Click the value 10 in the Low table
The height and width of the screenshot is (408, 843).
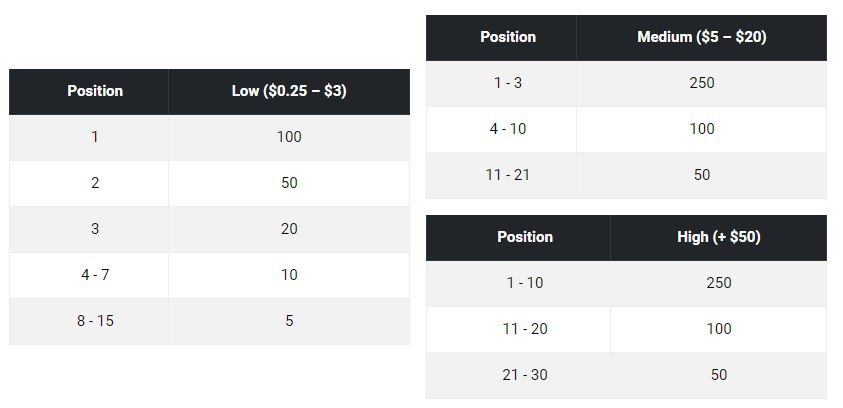[289, 275]
